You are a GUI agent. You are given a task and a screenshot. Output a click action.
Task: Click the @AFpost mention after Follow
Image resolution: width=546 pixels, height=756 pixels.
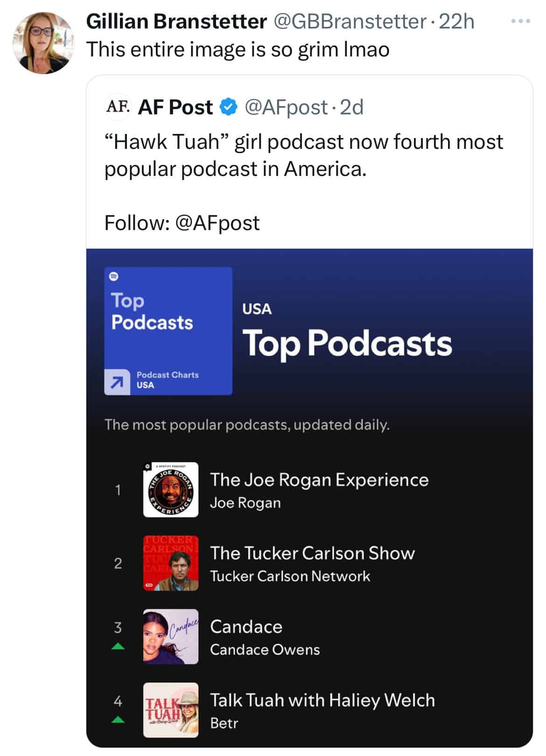(217, 223)
